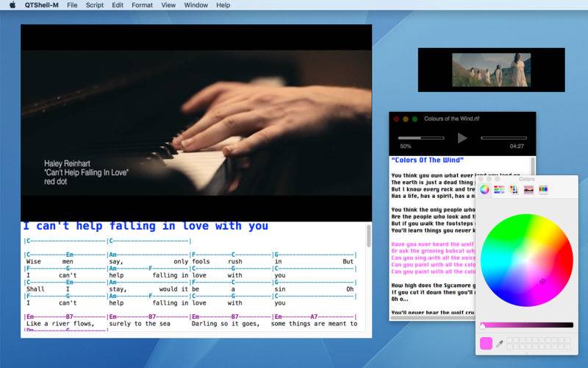Click the lyric "Darling so it goes,"
588x368 pixels.
[x=226, y=324]
